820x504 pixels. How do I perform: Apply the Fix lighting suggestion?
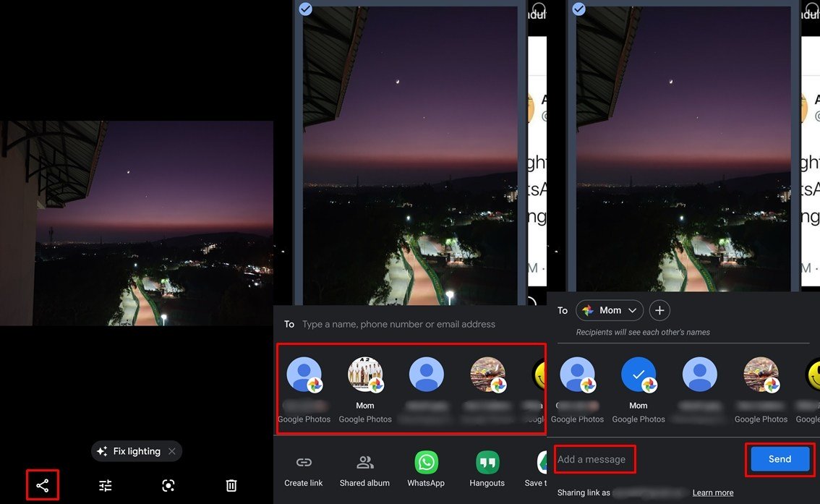click(130, 451)
